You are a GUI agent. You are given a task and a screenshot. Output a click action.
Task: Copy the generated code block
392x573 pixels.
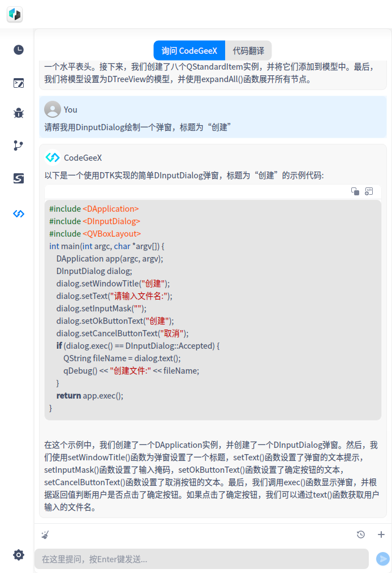(355, 191)
